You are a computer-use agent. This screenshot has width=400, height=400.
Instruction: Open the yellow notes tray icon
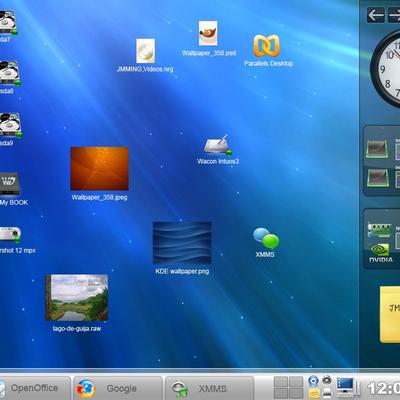[x=314, y=394]
